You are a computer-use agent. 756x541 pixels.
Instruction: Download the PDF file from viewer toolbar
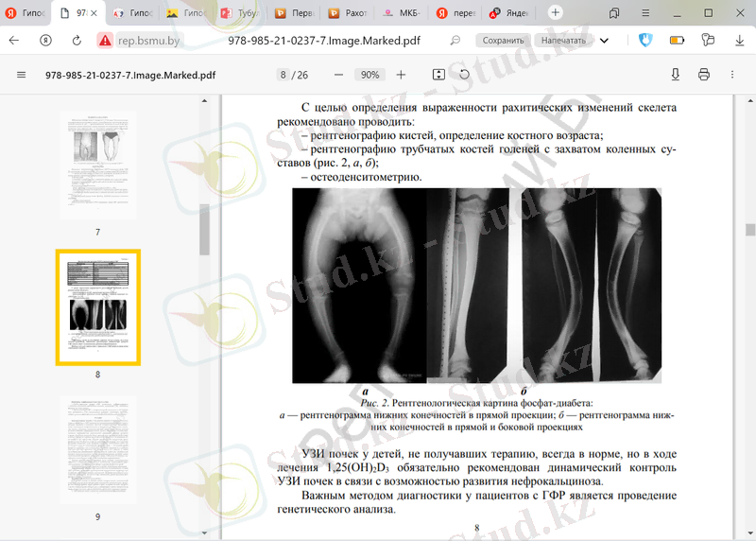pos(676,75)
